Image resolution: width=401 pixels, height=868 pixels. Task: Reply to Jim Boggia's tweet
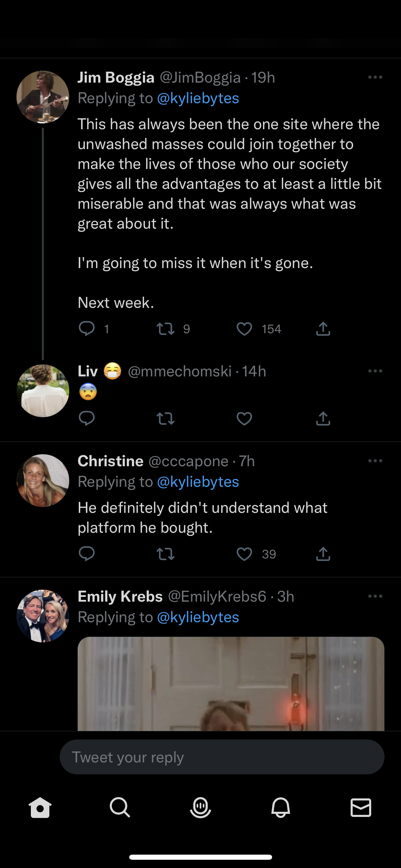click(x=87, y=328)
